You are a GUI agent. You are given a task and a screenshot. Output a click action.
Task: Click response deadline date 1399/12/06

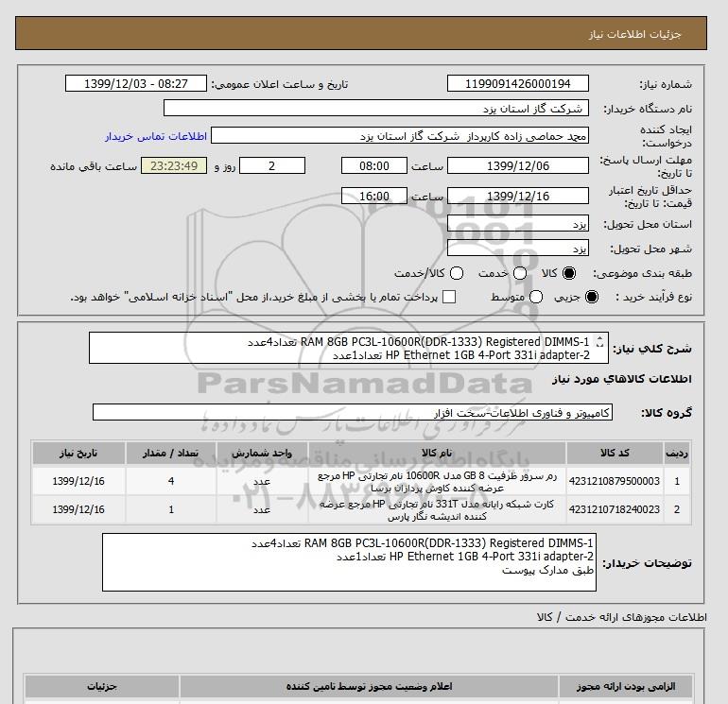518,165
